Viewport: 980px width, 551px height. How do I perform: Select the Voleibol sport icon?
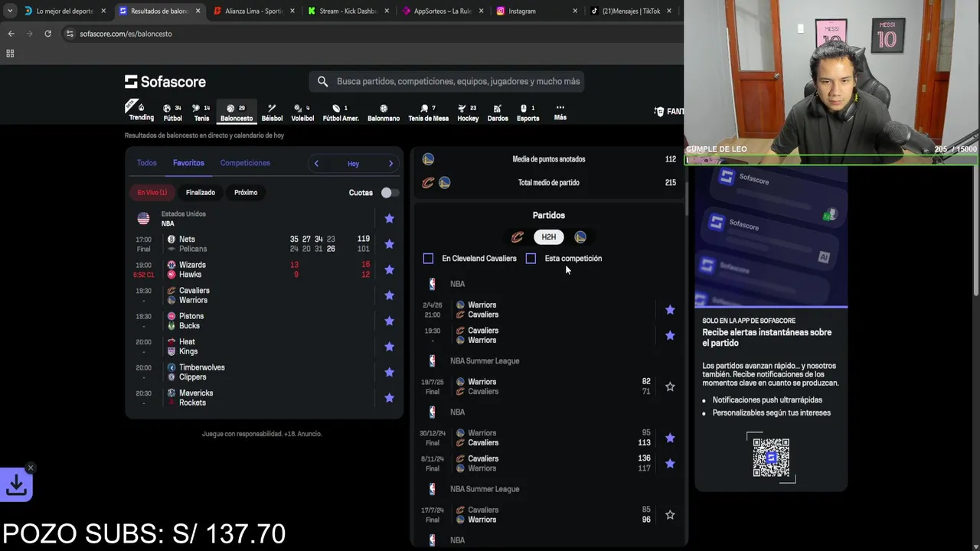point(302,112)
